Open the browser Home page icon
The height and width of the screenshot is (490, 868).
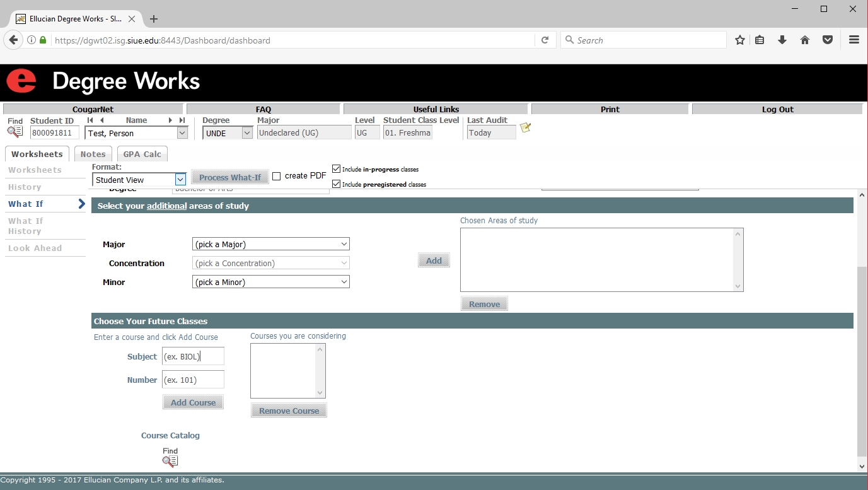[x=805, y=40]
